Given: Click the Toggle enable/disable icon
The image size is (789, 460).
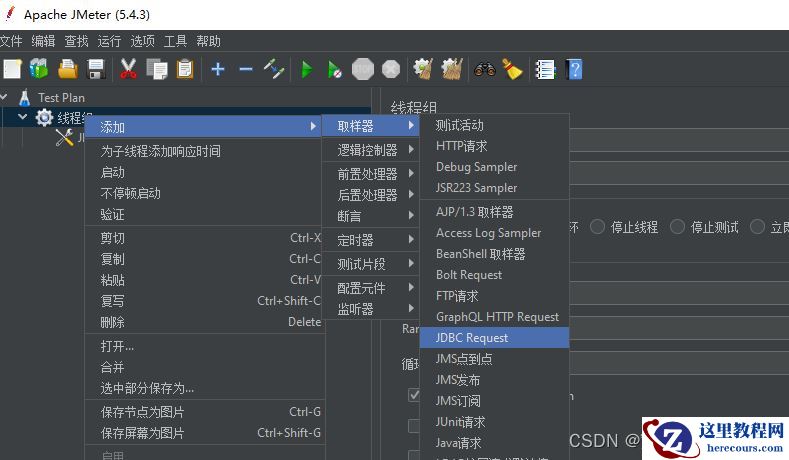Looking at the screenshot, I should coord(274,69).
